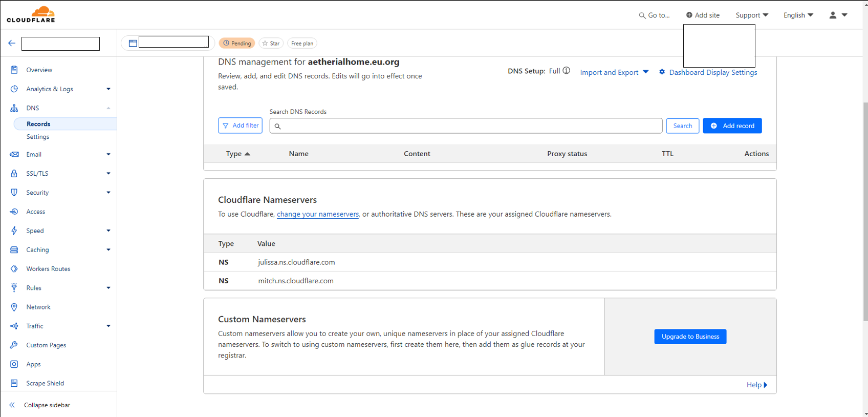
Task: Click Collapse sidebar label
Action: click(47, 405)
